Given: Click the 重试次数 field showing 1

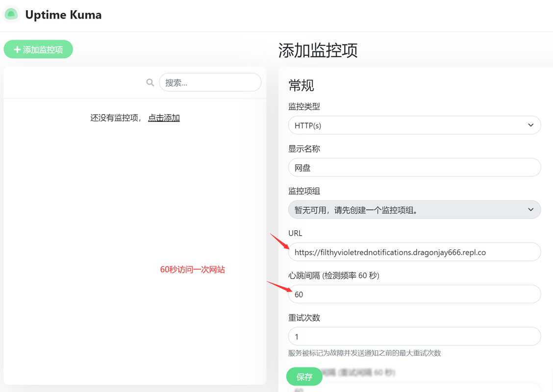Looking at the screenshot, I should pos(414,337).
